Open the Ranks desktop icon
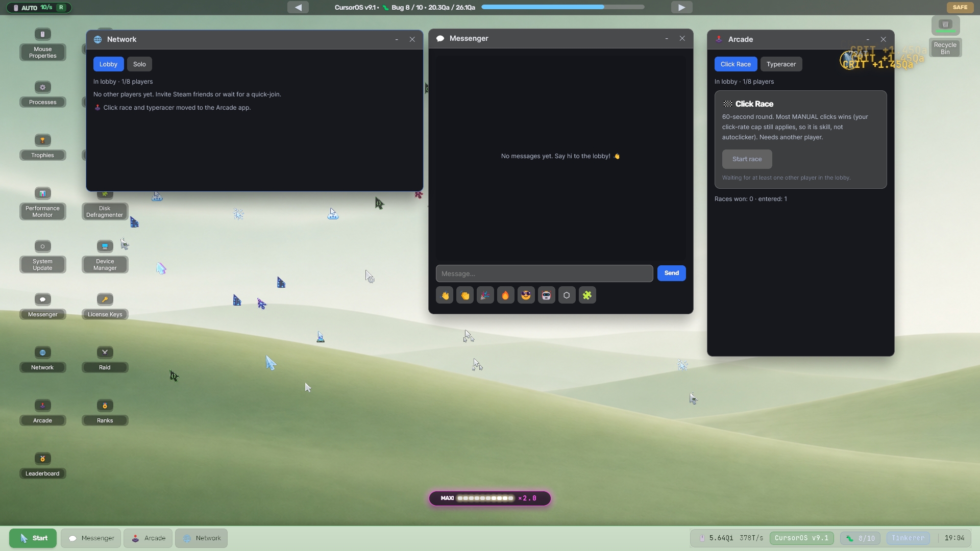Image resolution: width=980 pixels, height=551 pixels. (105, 412)
